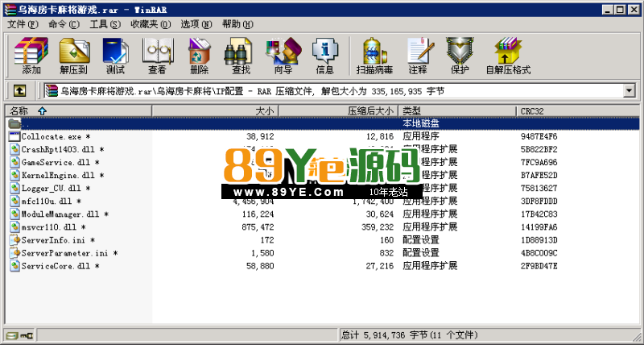This screenshot has height=345, width=644.
Task: Click the 删除 (Delete) toolbar icon
Action: coord(199,55)
